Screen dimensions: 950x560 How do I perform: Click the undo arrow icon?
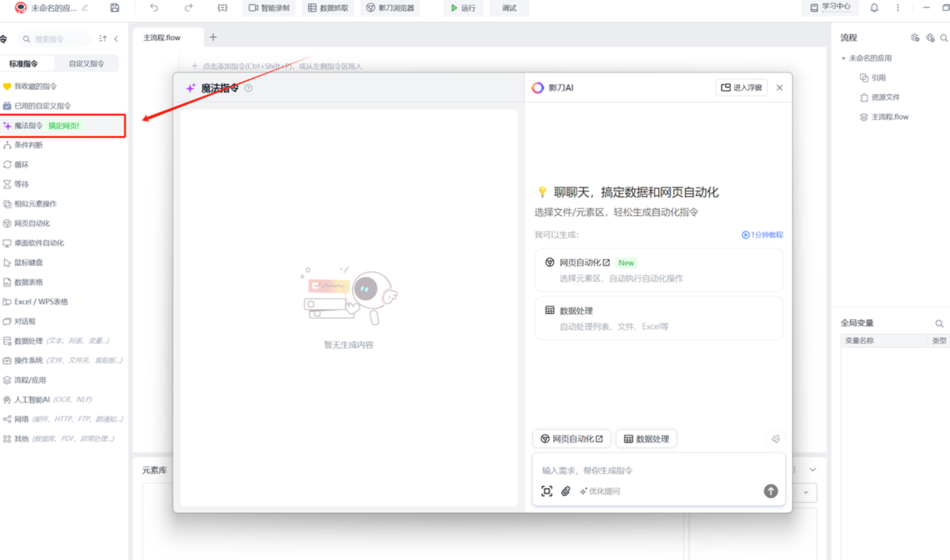(154, 8)
